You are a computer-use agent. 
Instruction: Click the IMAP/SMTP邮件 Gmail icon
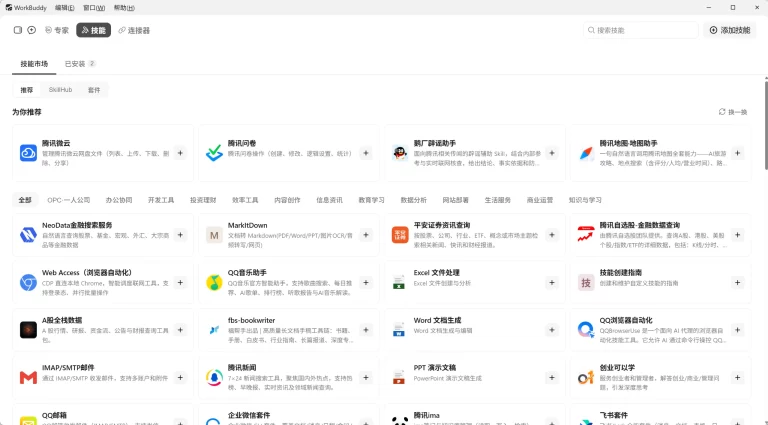(x=28, y=378)
